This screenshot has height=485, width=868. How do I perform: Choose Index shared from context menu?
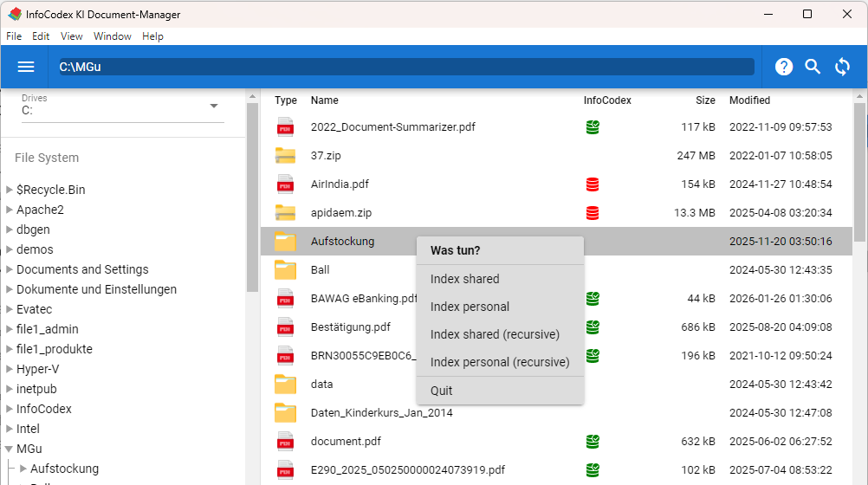point(465,279)
